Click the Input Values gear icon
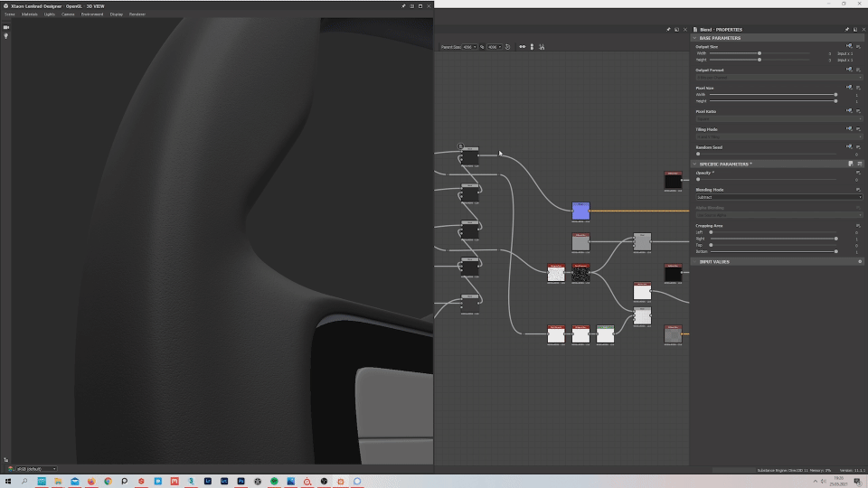 [x=860, y=262]
